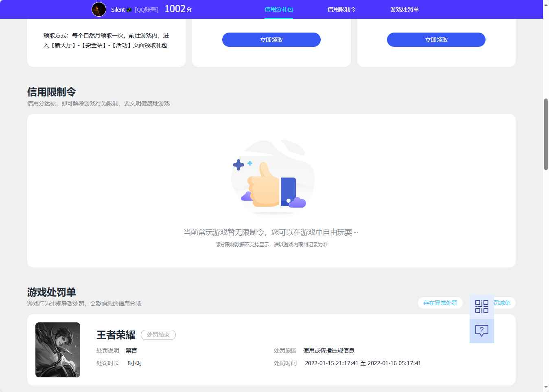Viewport: 549px width, 392px height.
Task: Click the right card's 立即领取 button
Action: (436, 40)
